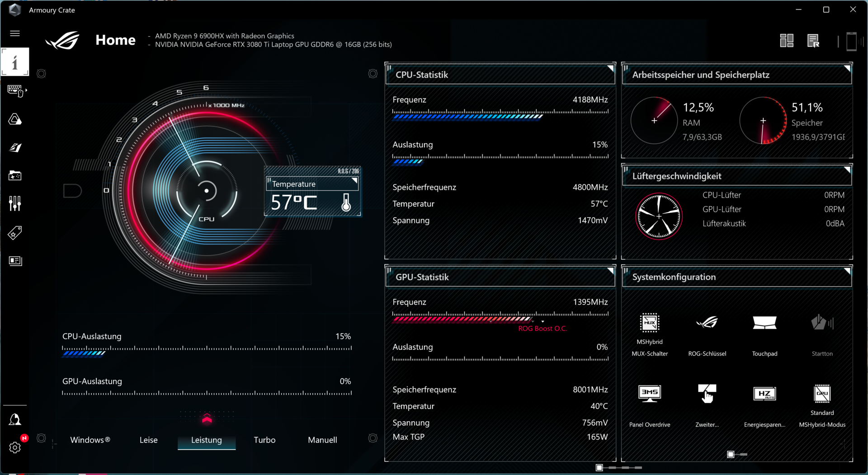The width and height of the screenshot is (868, 475).
Task: Toggle the Zweiter... touch setting
Action: (707, 394)
